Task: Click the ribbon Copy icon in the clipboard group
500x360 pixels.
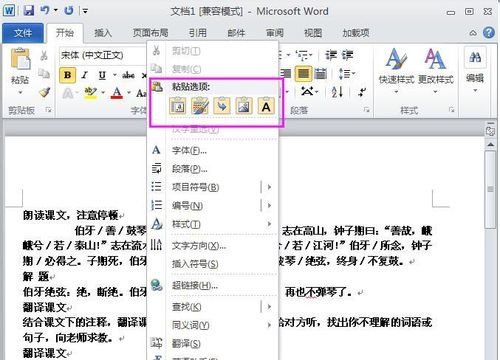Action: [x=44, y=73]
